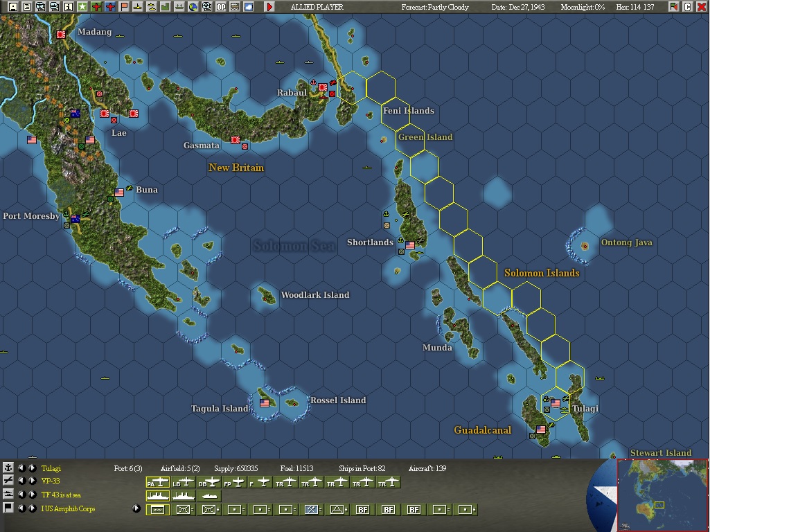
Task: Select the PA patrol aircraft unit icon
Action: click(158, 482)
